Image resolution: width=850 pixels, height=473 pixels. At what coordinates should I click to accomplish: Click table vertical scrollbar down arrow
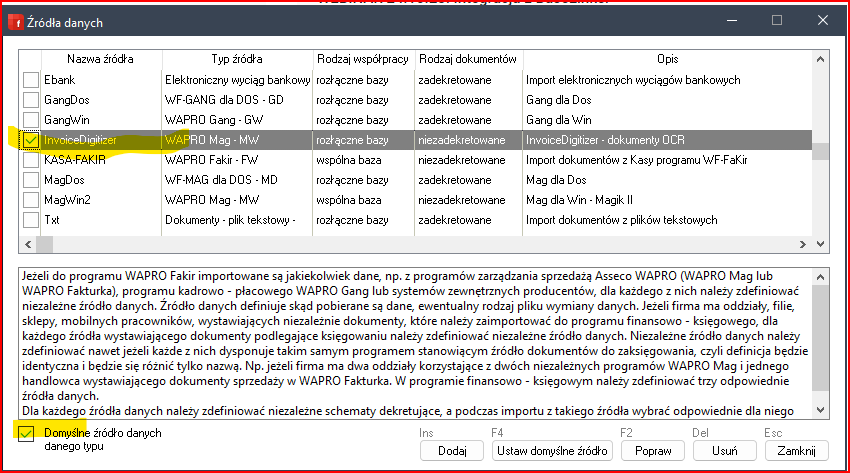pos(820,244)
